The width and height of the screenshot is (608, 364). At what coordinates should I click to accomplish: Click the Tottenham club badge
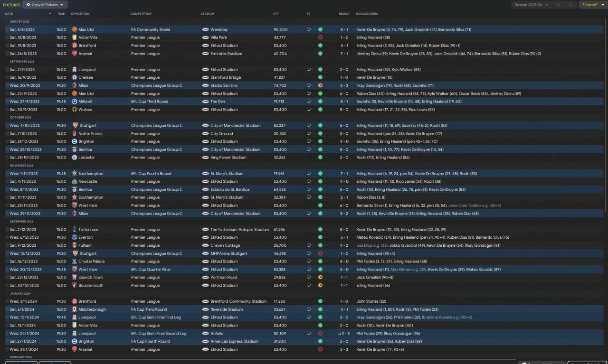[74, 230]
